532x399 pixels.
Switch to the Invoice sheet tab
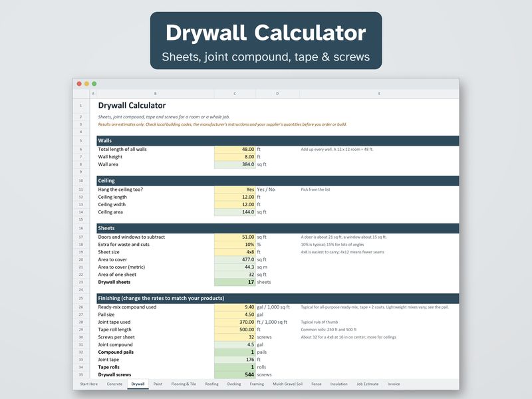pos(394,384)
